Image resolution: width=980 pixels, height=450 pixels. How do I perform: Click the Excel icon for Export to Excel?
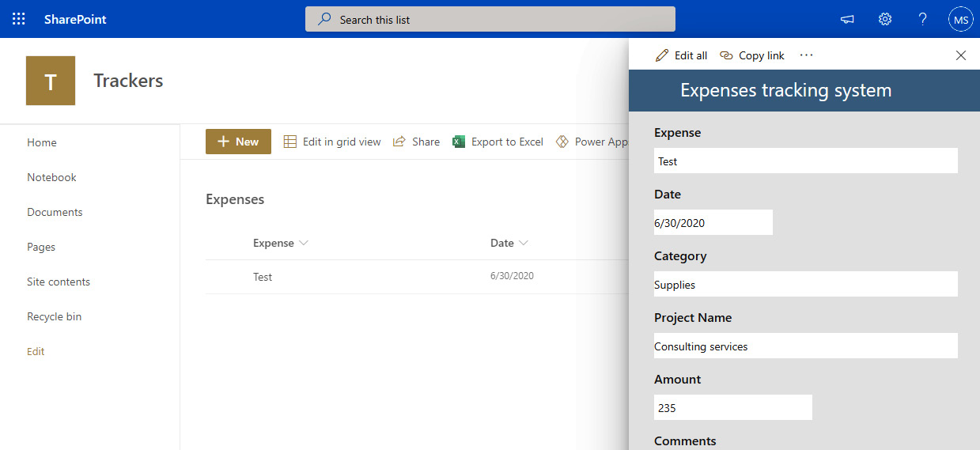[x=459, y=142]
